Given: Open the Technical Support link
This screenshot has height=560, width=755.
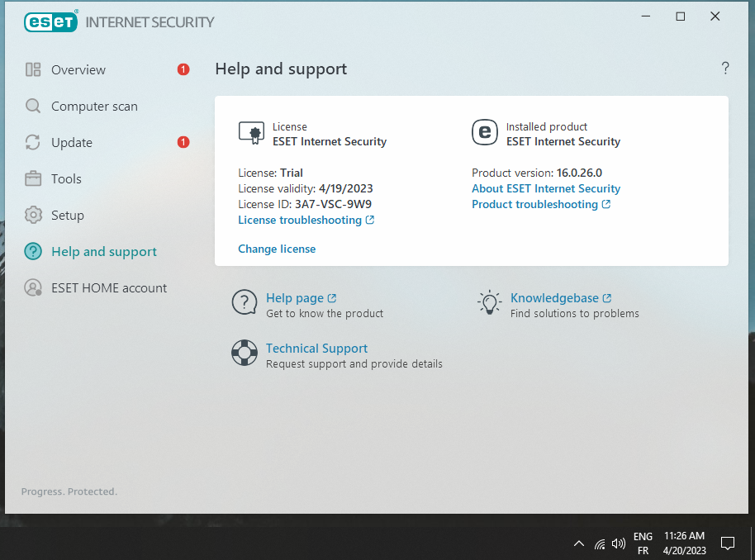Looking at the screenshot, I should point(317,348).
